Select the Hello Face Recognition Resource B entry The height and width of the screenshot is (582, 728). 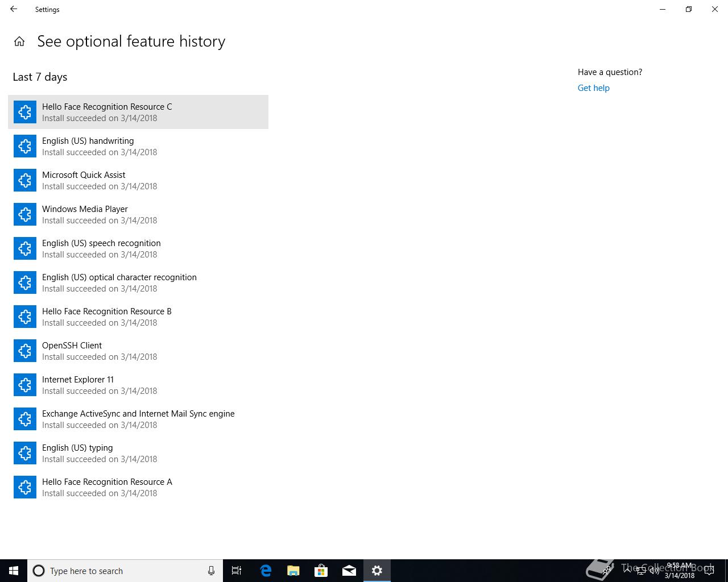(138, 317)
